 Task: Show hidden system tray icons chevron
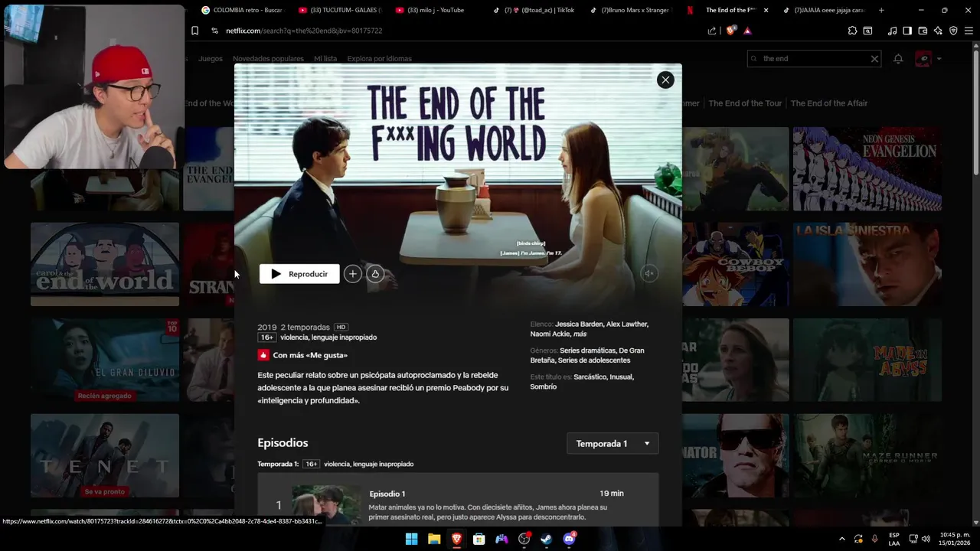click(842, 539)
